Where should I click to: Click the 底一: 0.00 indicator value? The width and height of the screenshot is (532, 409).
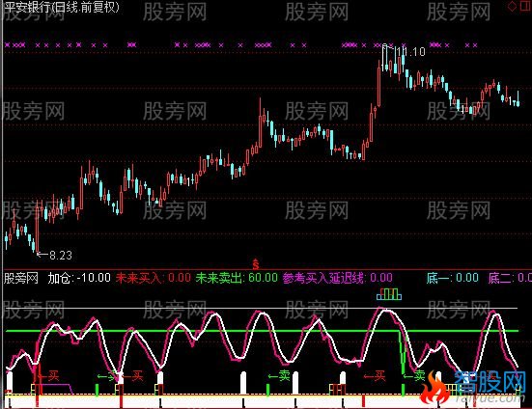(453, 278)
